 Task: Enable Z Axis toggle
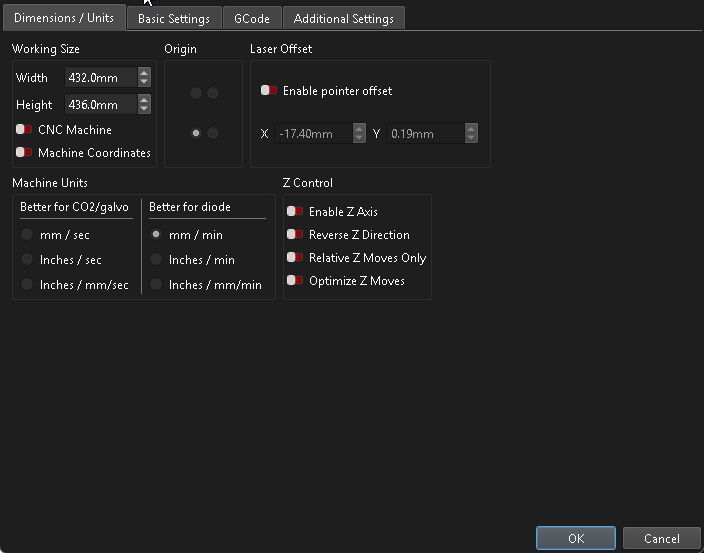point(295,212)
